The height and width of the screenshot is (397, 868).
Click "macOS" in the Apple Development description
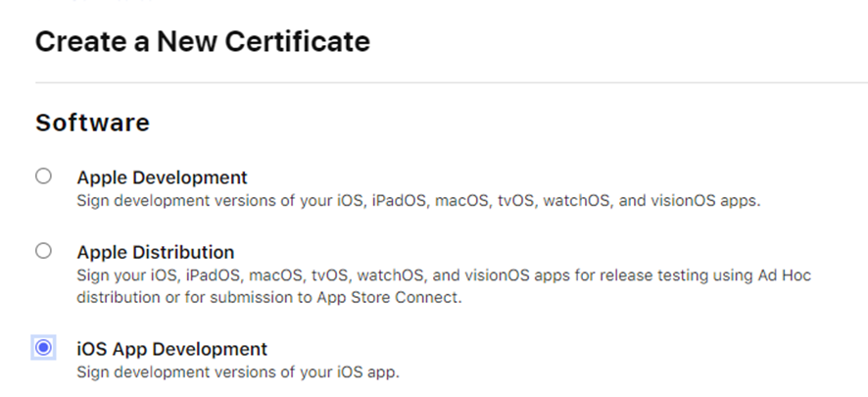(462, 201)
